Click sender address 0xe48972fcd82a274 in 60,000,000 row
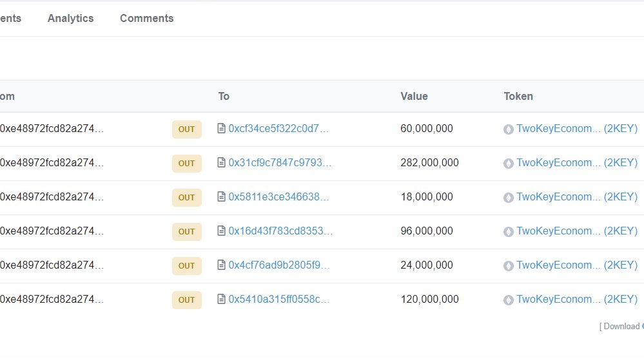644x362 pixels. [x=52, y=128]
